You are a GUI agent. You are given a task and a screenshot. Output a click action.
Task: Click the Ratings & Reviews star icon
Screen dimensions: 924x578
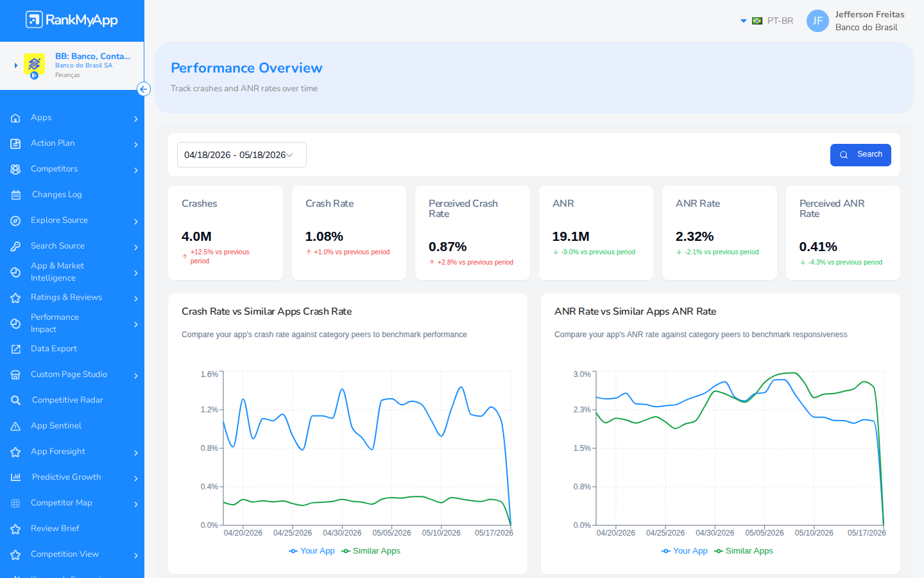click(x=16, y=298)
